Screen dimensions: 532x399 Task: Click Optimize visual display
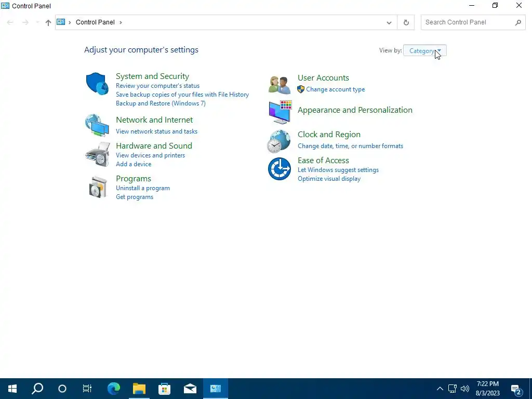329,179
